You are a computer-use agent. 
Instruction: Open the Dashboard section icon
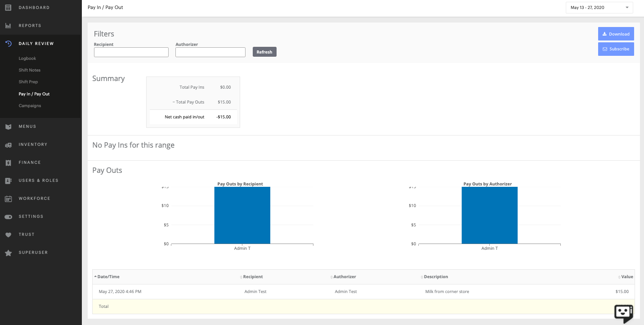point(8,7)
